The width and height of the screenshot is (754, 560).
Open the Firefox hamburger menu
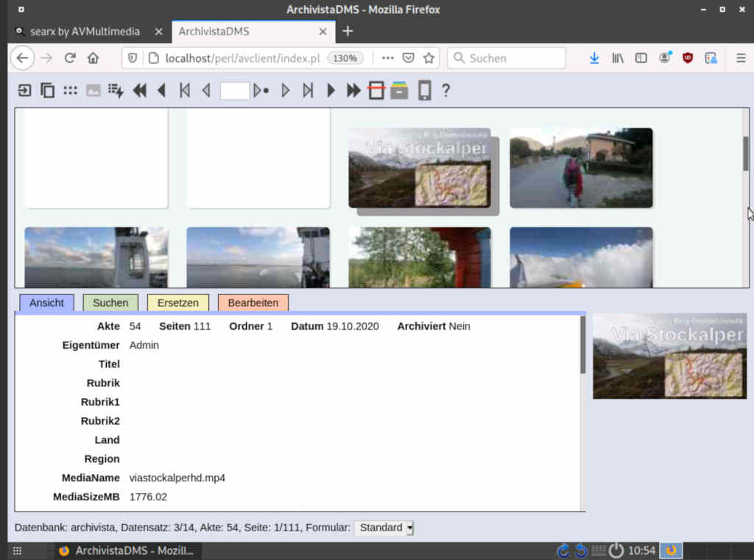click(x=741, y=58)
